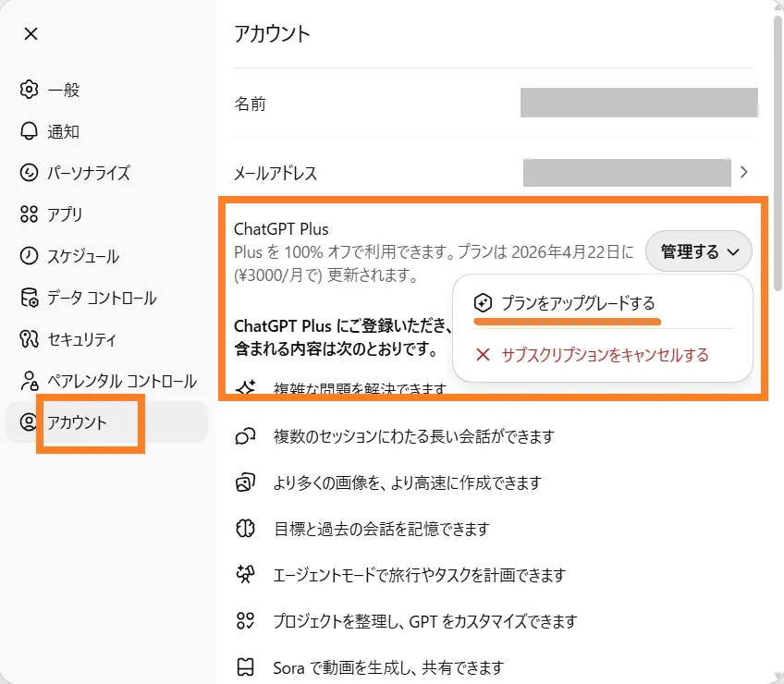Switch to the 通知 settings tab
This screenshot has width=784, height=684.
tap(64, 131)
